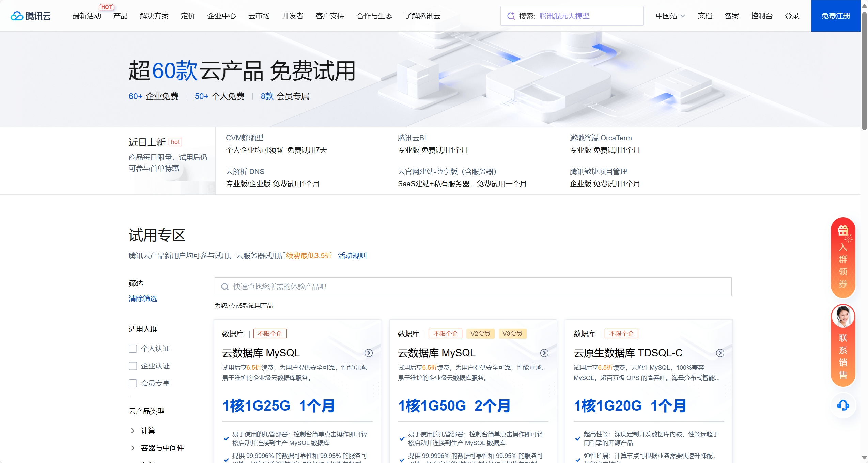Screen dimensions: 868x463
Task: Click the contact sales avatar
Action: pos(843,316)
